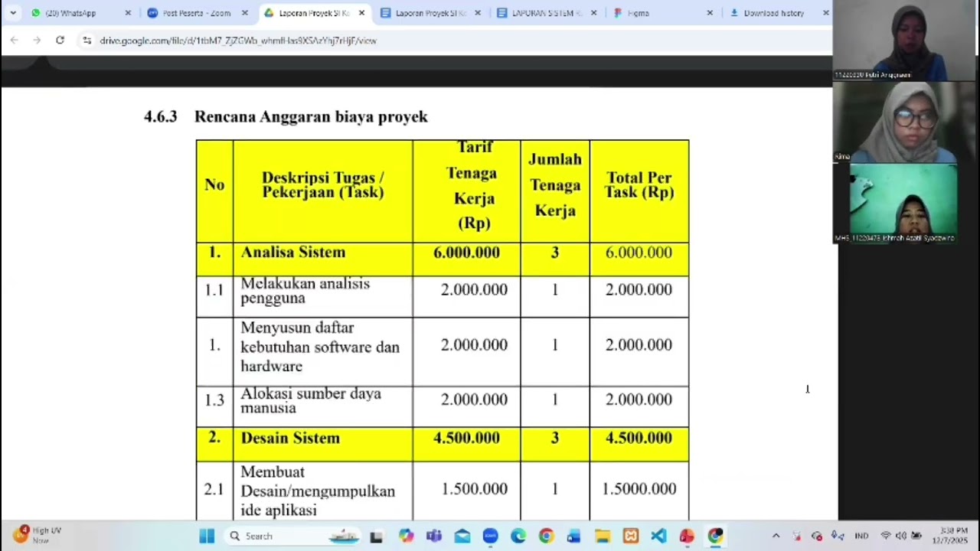Click the browser Back arrow

tap(15, 40)
